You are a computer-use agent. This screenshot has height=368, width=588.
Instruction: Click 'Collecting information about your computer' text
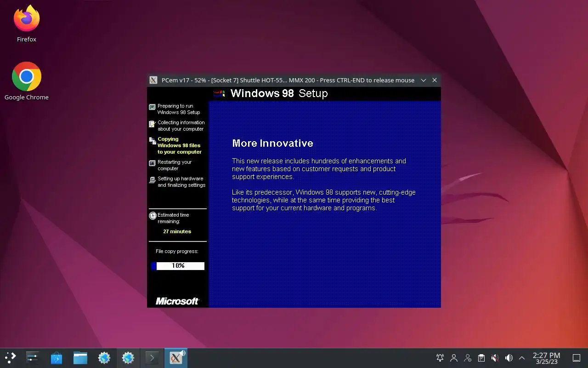[x=181, y=126]
